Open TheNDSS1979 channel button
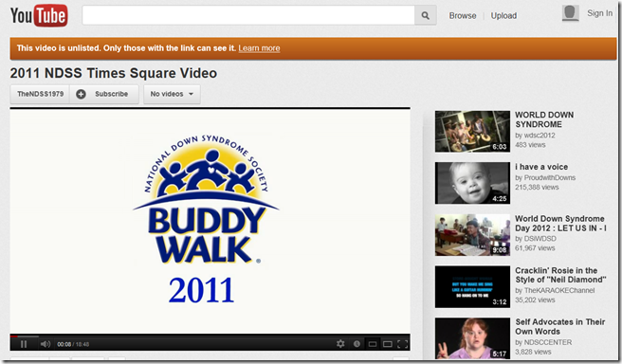Viewport: 622px width, 364px height. [x=40, y=94]
